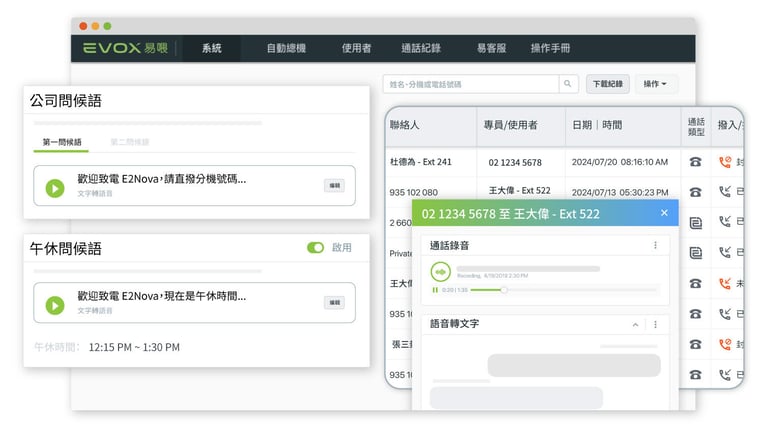Click timestamp 2024/07/13 05:30:23 PM
The width and height of the screenshot is (763, 429).
619,192
